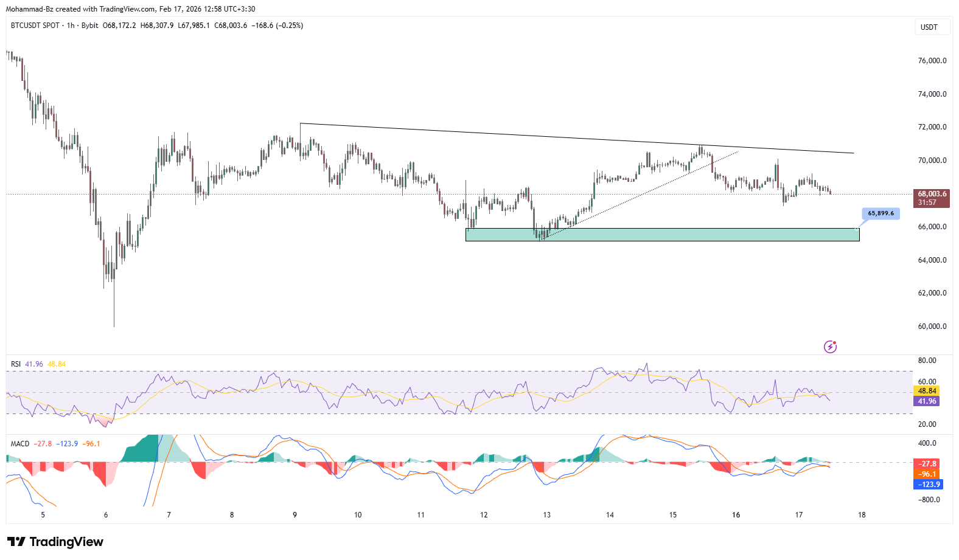
Task: Click the 72,000.0 price axis label
Action: pos(932,127)
